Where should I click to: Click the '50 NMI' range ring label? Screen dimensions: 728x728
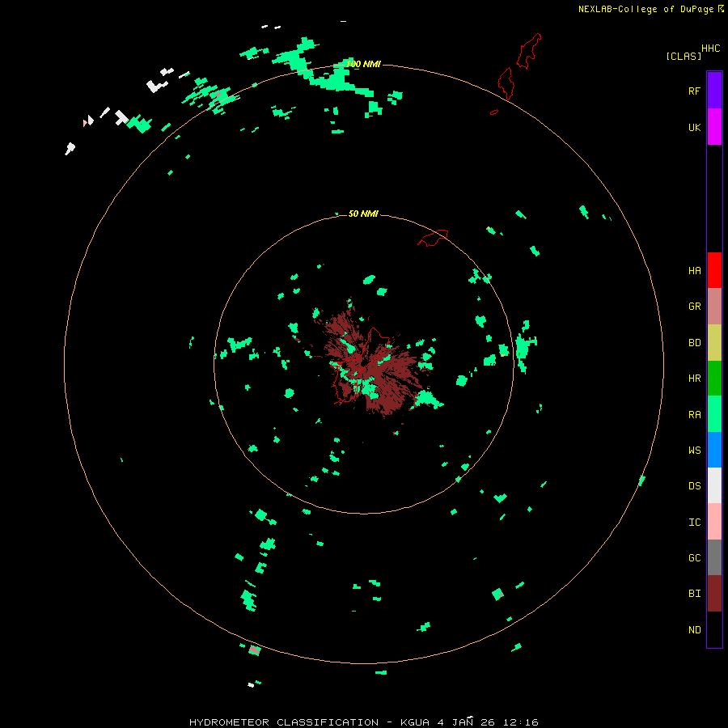coord(363,214)
